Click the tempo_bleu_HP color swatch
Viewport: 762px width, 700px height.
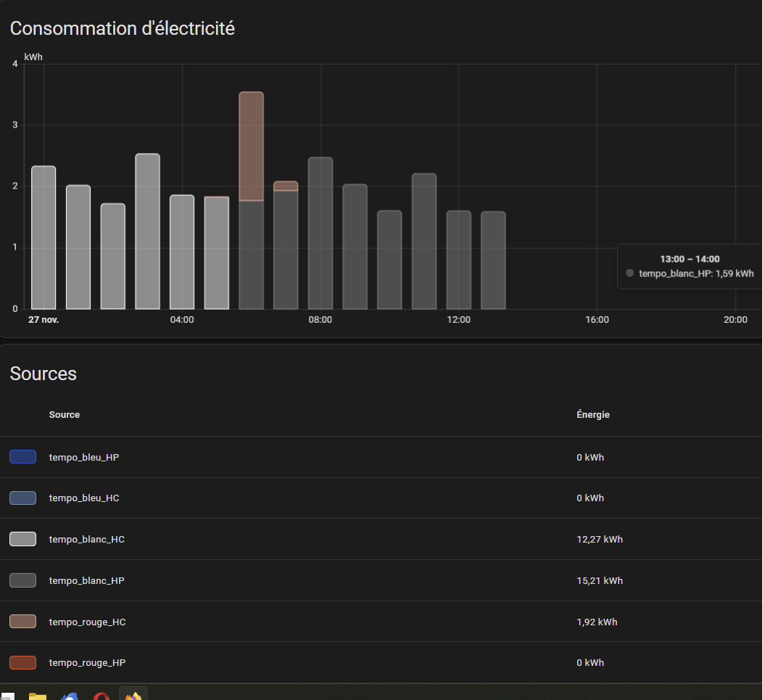click(22, 457)
